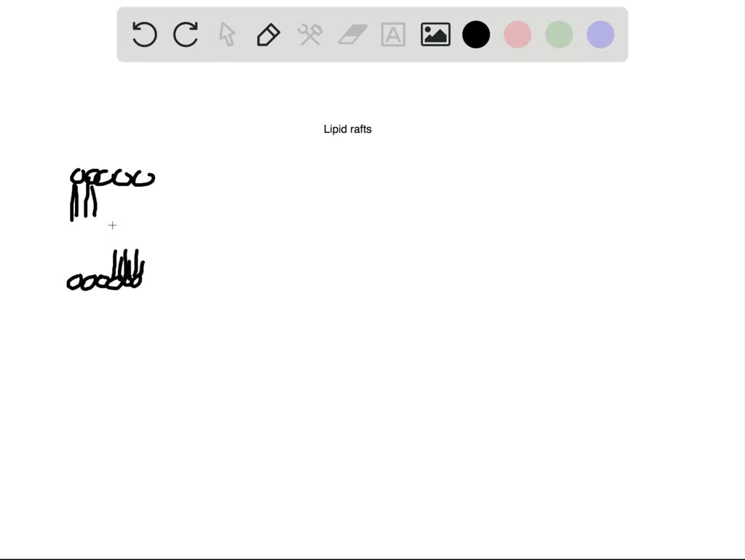
Task: Set pen color to purple
Action: (600, 34)
